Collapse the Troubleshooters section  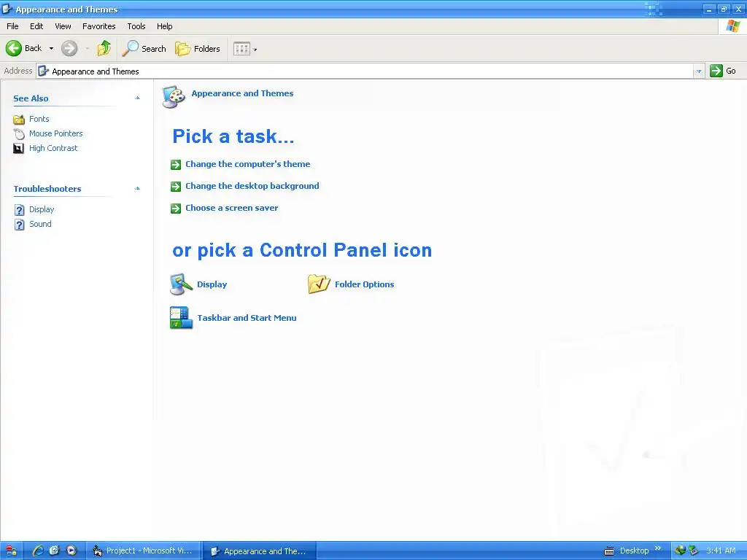pyautogui.click(x=138, y=189)
